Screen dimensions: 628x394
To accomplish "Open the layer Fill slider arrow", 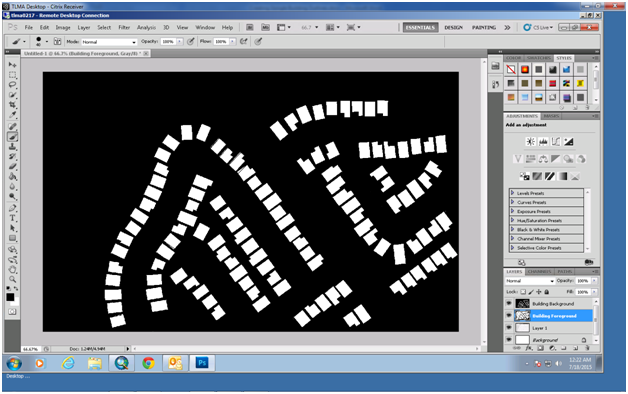I will [x=594, y=292].
